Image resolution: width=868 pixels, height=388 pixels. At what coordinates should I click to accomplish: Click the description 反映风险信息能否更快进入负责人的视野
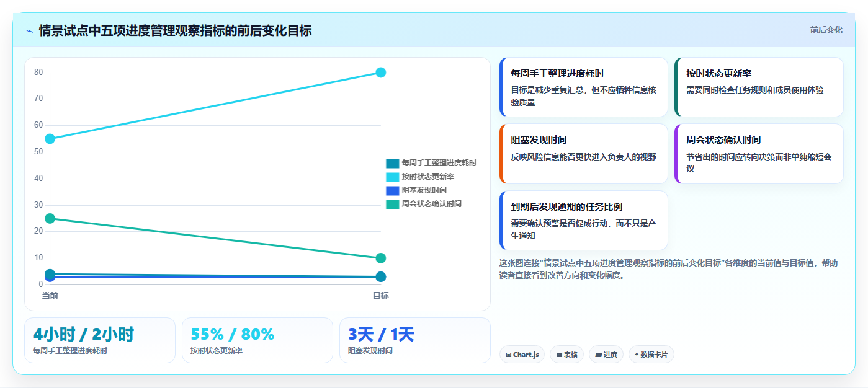(584, 157)
